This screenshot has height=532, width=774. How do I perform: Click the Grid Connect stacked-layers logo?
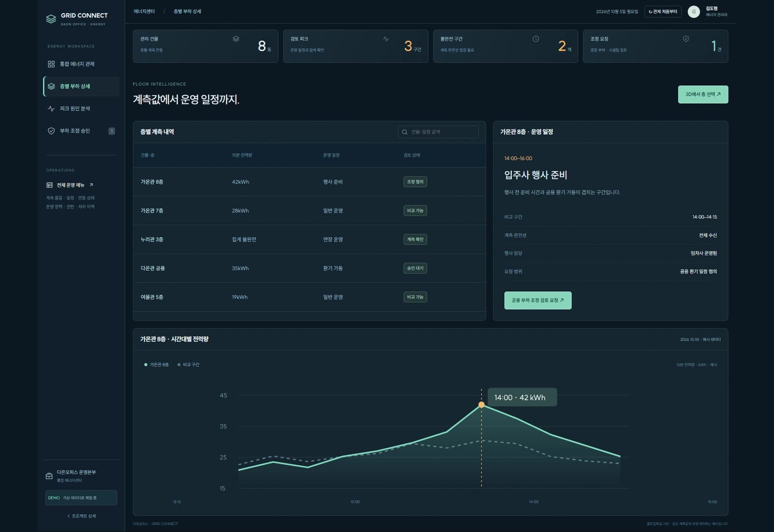[x=51, y=19]
